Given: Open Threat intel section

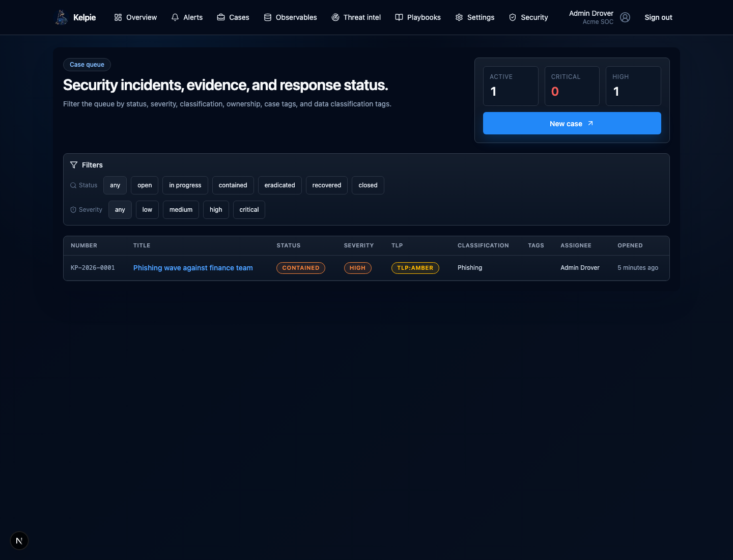Looking at the screenshot, I should tap(356, 17).
